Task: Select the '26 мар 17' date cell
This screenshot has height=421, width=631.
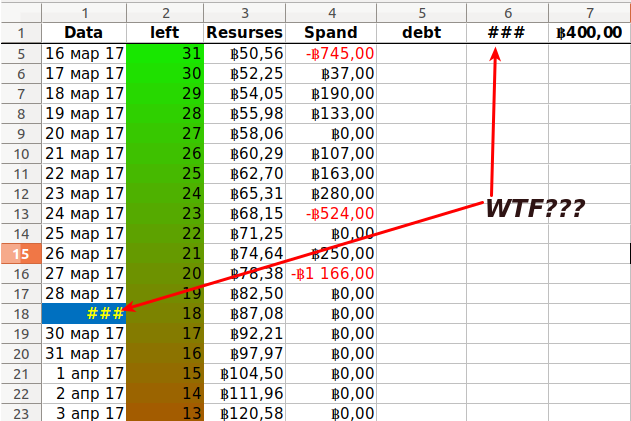Action: (x=84, y=254)
